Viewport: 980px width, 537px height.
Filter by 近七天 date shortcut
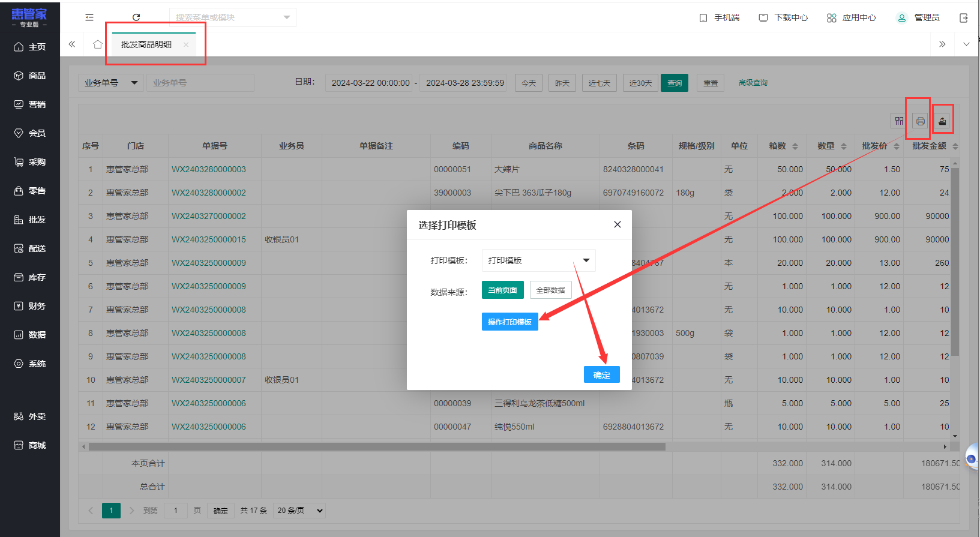[x=600, y=83]
